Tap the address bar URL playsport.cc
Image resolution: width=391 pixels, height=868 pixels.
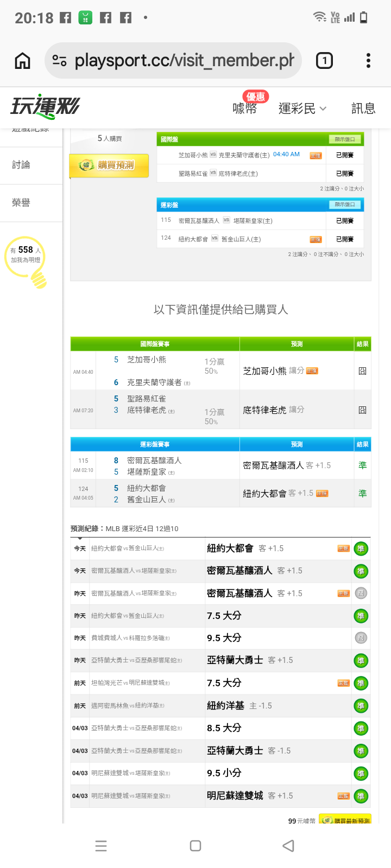coord(184,60)
